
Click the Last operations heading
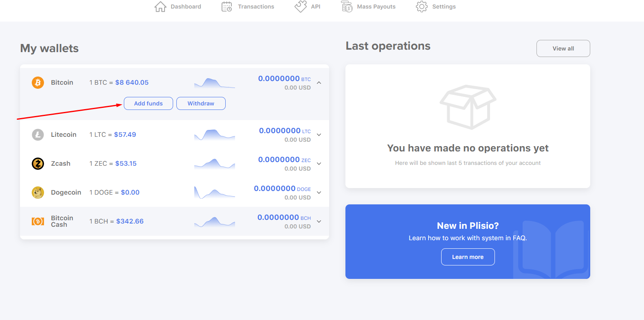(x=388, y=46)
